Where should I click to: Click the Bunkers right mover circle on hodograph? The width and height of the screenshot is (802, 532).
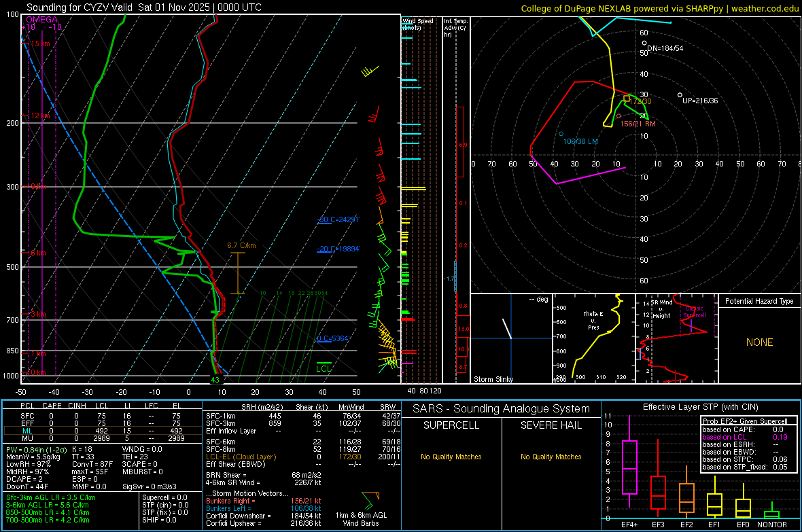pyautogui.click(x=618, y=116)
